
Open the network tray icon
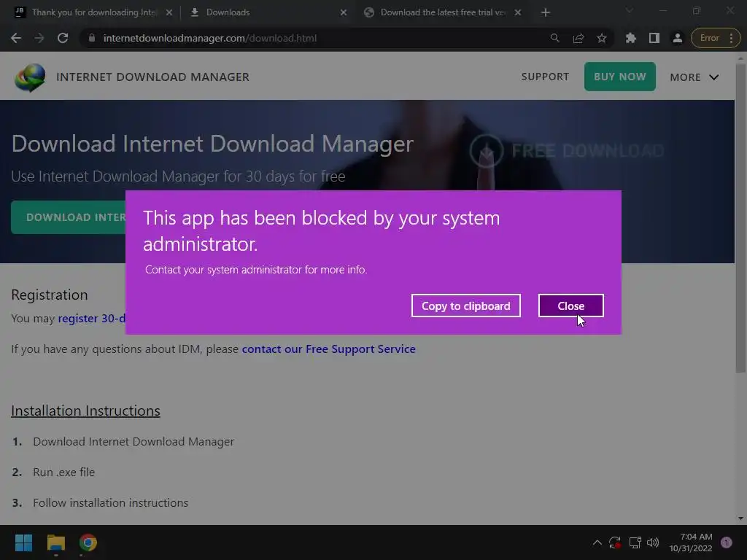[635, 542]
